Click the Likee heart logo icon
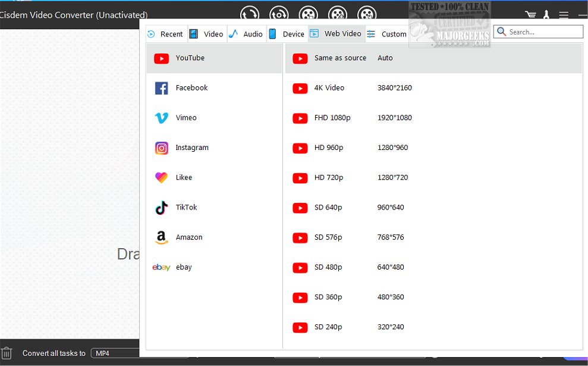This screenshot has width=588, height=366. click(x=161, y=177)
